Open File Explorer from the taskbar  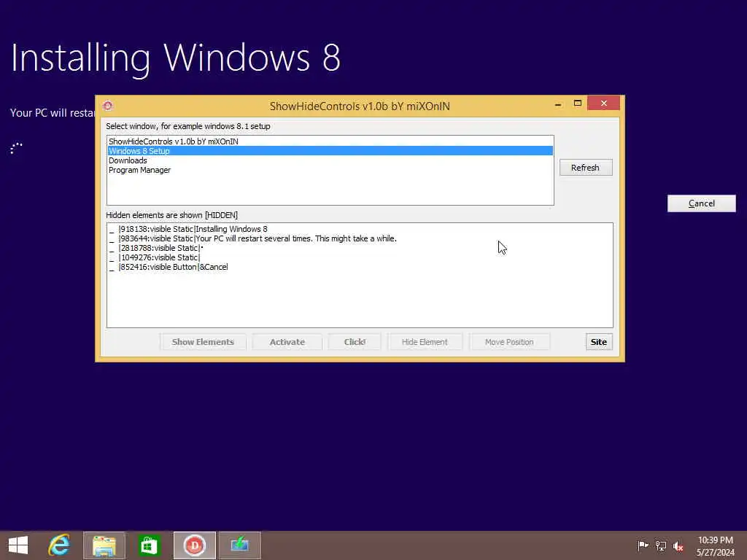[x=104, y=545]
